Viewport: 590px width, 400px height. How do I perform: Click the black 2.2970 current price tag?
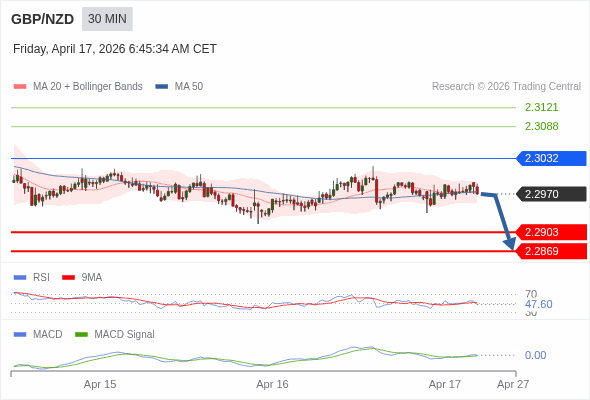coord(551,194)
